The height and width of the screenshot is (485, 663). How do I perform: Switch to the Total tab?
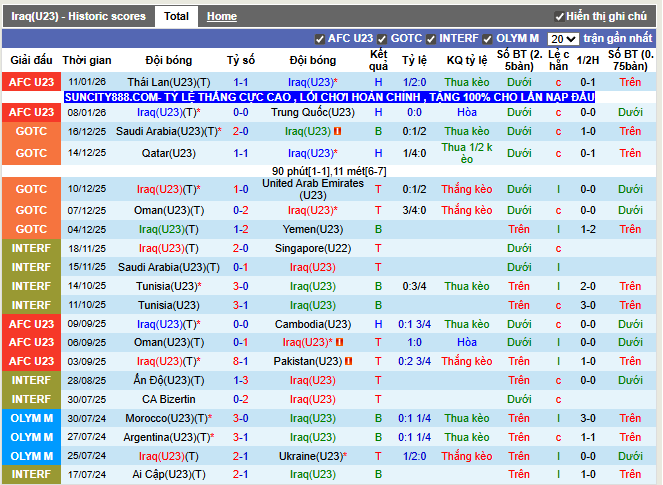[x=176, y=16]
